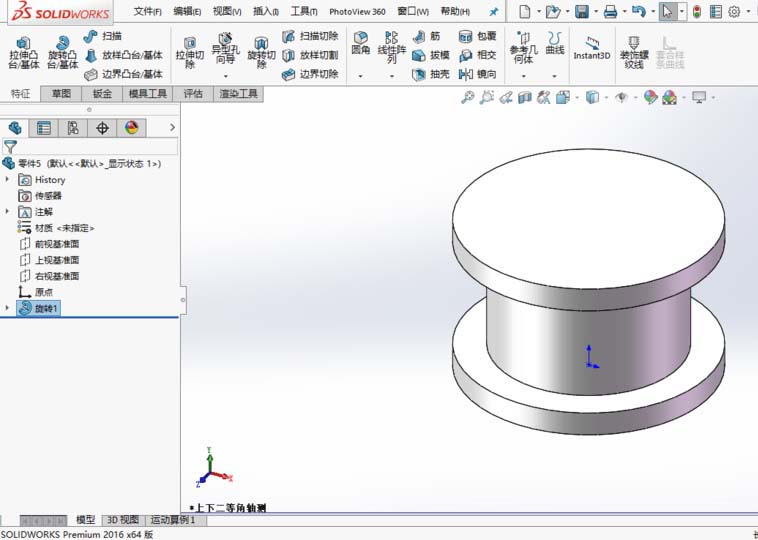
Task: Select the Revolved Boss/Base (旋转凸台/基体) tool
Action: coord(62,53)
